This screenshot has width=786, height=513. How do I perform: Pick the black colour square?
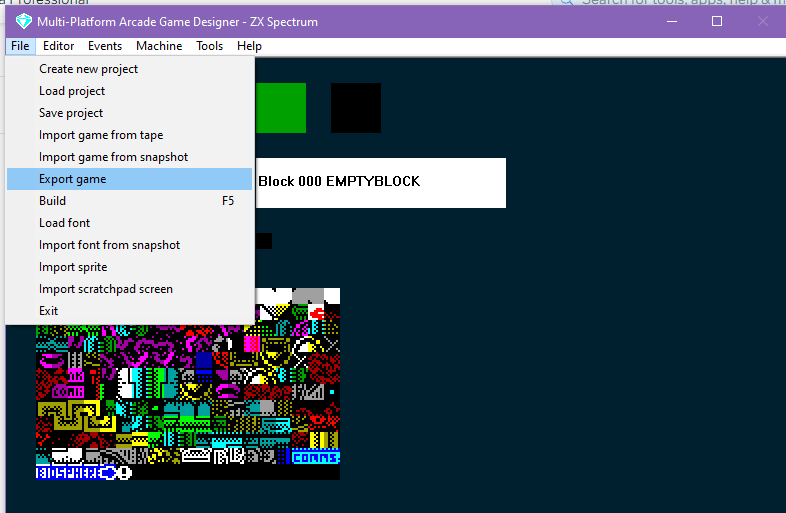[x=356, y=108]
